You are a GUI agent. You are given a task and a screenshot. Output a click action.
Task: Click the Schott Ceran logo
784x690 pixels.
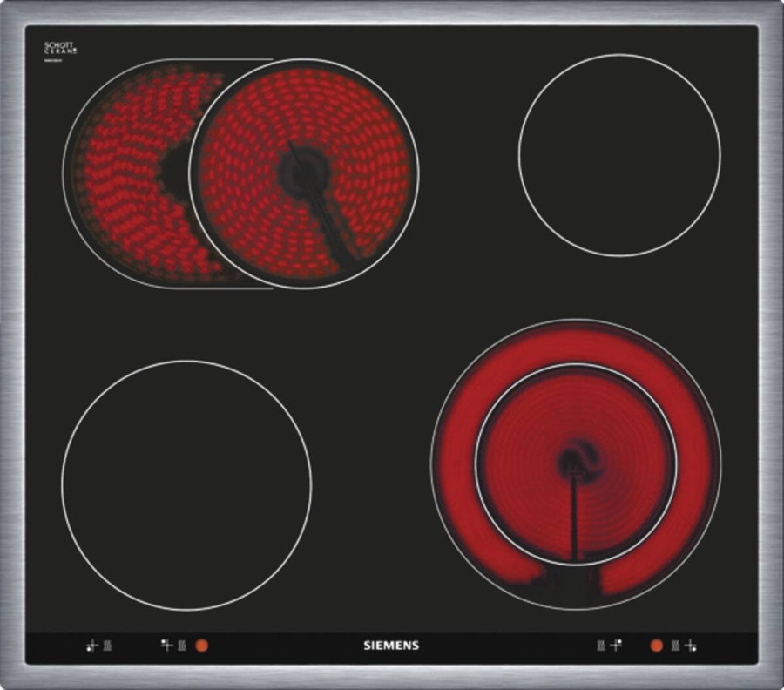(x=61, y=50)
